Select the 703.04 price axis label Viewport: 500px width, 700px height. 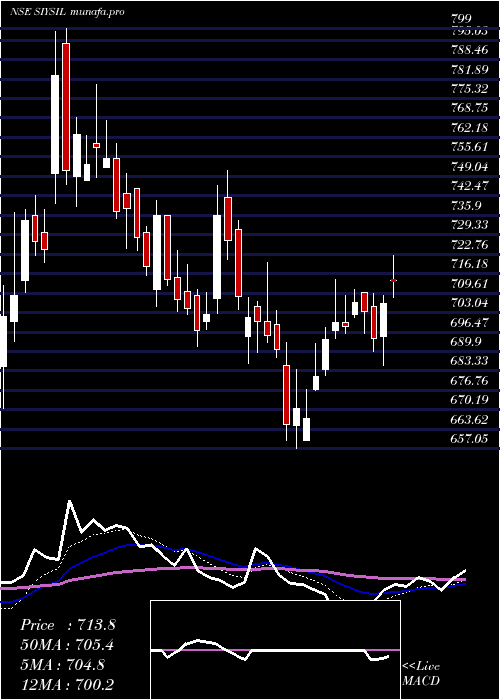pyautogui.click(x=469, y=303)
